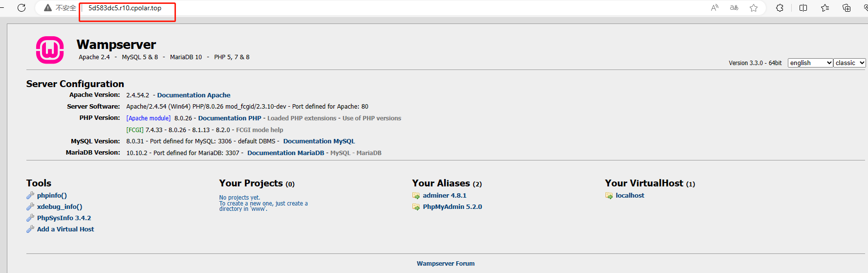Add page to favorites with star icon
Image resolution: width=868 pixels, height=273 pixels.
[x=754, y=8]
